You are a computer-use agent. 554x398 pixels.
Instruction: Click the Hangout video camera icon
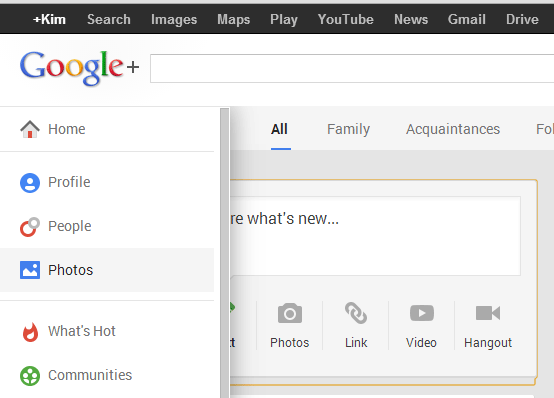[x=488, y=313]
